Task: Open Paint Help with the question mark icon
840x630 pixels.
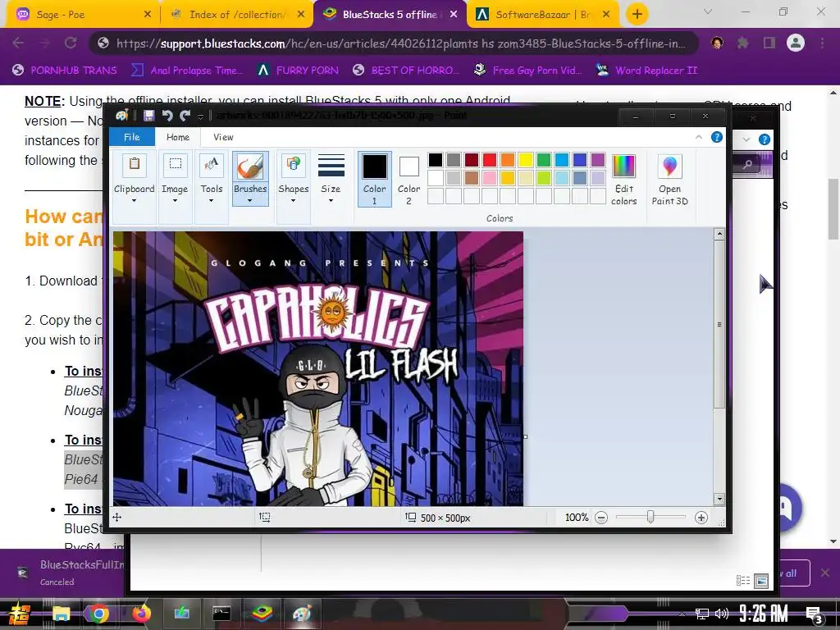Action: (x=716, y=137)
